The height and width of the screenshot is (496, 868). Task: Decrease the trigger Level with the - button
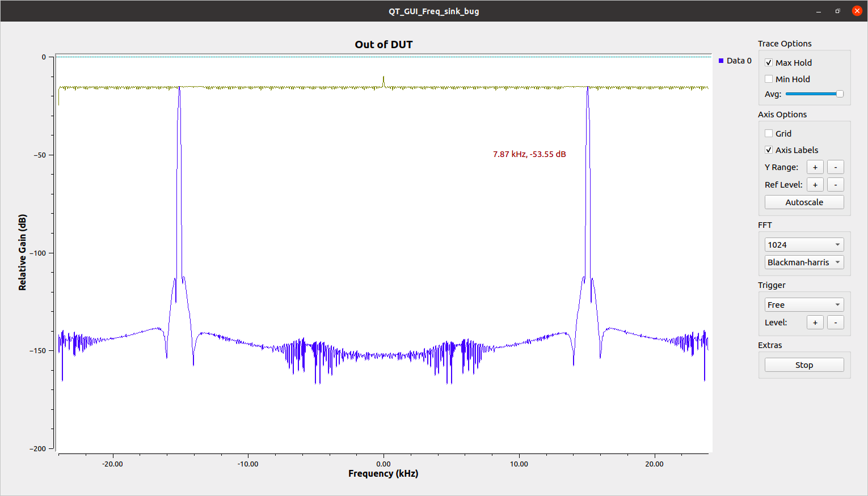point(835,322)
